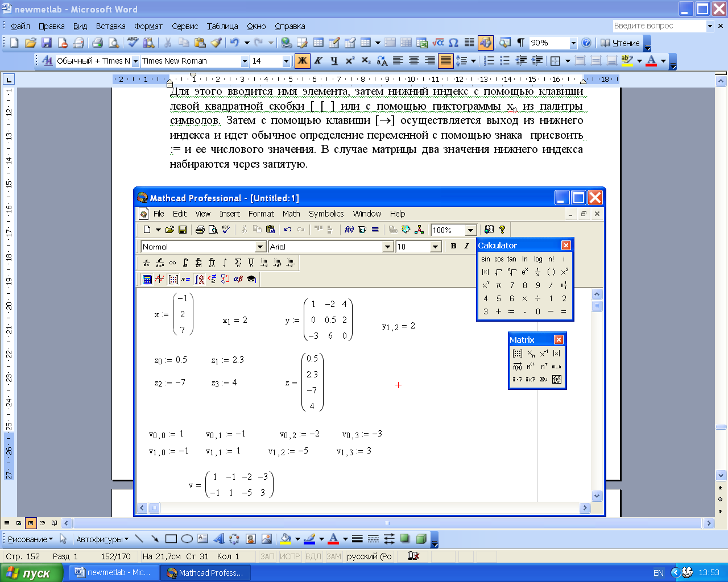The width and height of the screenshot is (728, 582).
Task: Save the newmetlab document
Action: click(47, 43)
